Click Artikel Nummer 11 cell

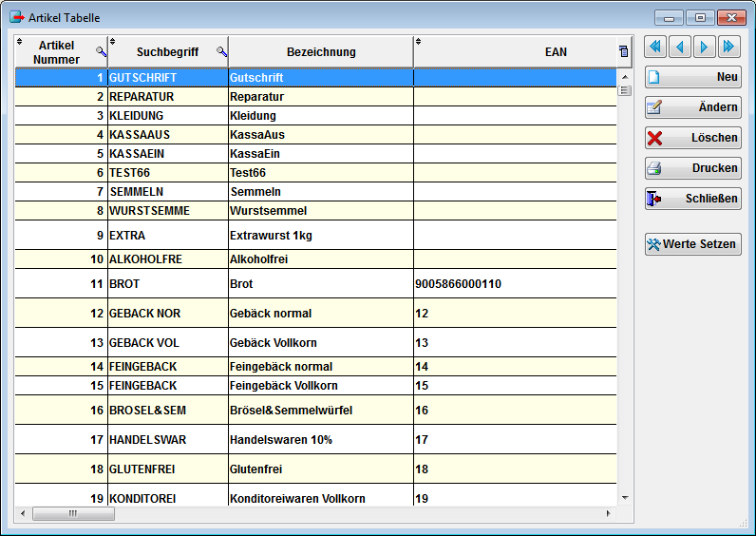coord(61,283)
